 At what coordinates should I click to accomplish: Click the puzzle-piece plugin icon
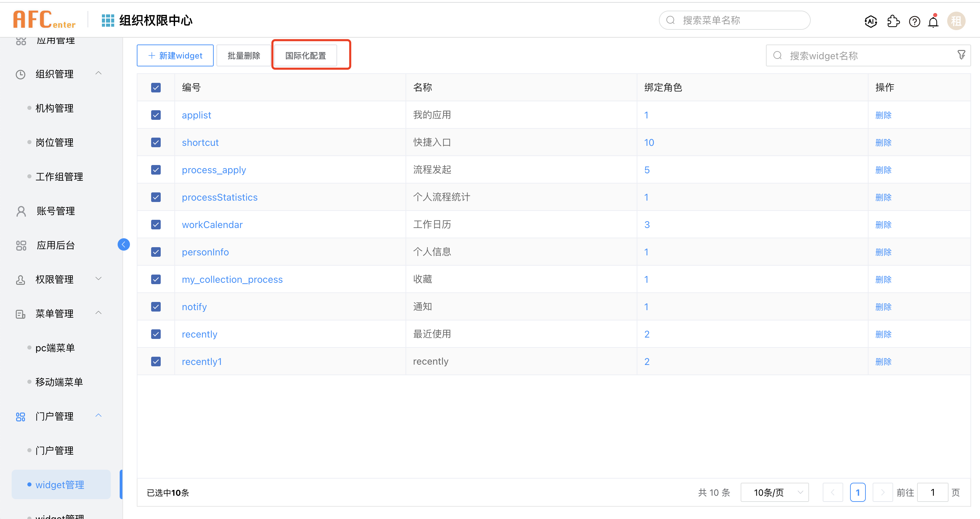click(x=893, y=21)
